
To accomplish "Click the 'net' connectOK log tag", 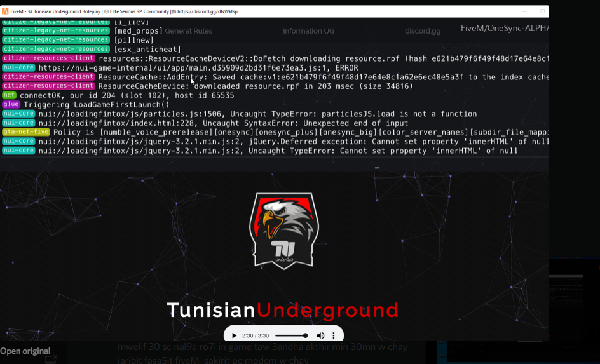I will pyautogui.click(x=9, y=95).
